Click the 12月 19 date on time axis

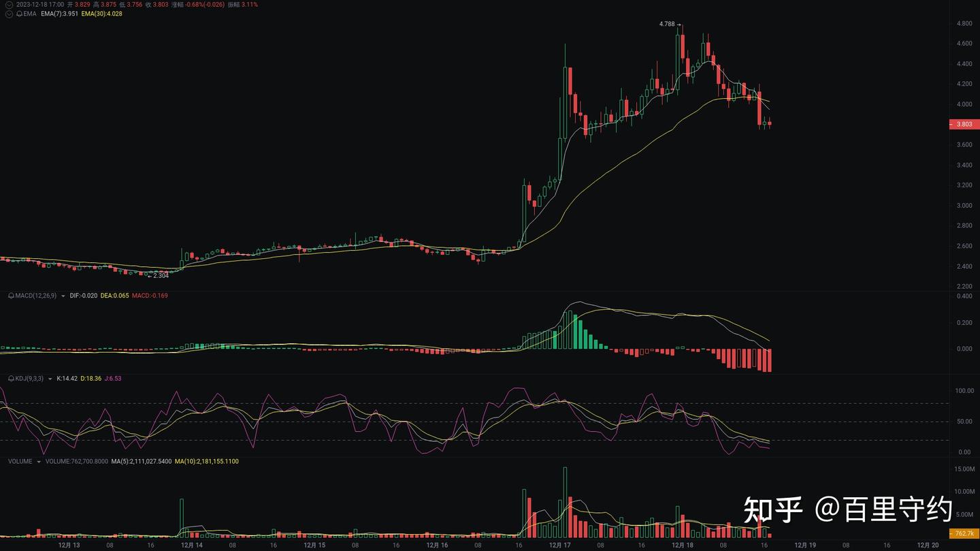(805, 545)
